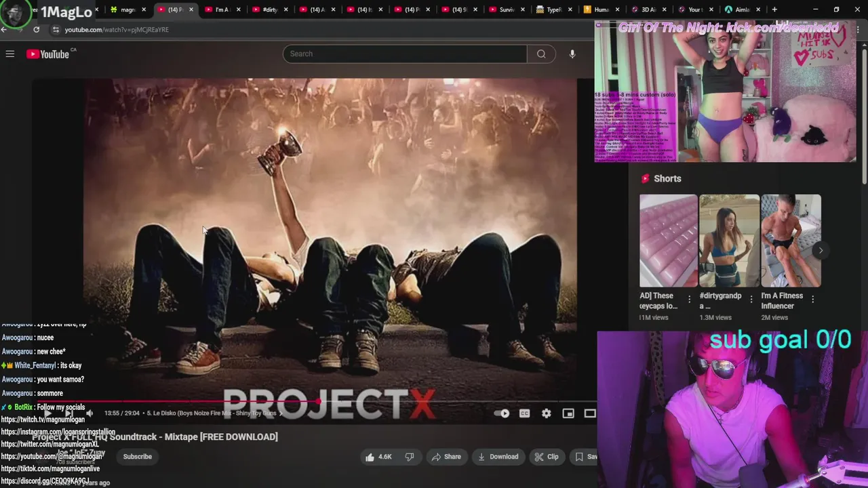
Task: Open chapter '5. Le Disko' list
Action: coord(214,413)
